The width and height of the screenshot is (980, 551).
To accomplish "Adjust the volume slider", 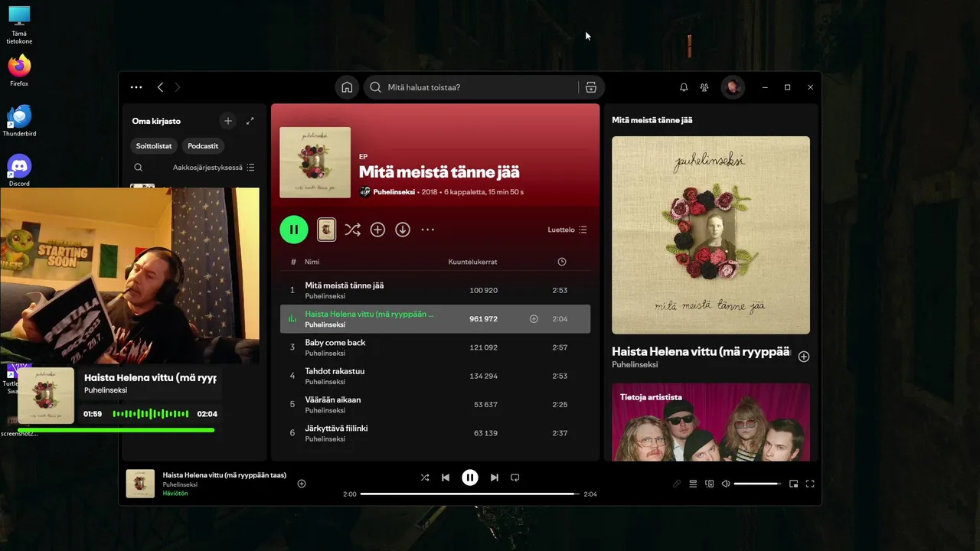I will pos(757,484).
